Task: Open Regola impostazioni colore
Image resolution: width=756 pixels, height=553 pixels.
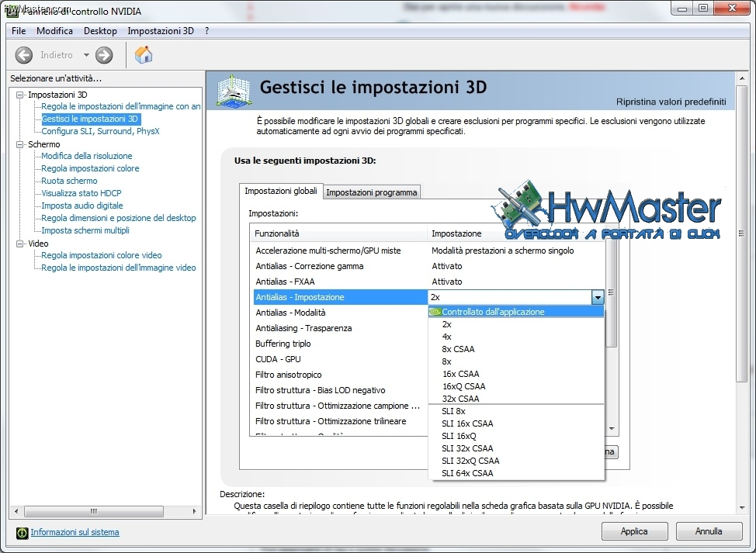Action: tap(90, 168)
